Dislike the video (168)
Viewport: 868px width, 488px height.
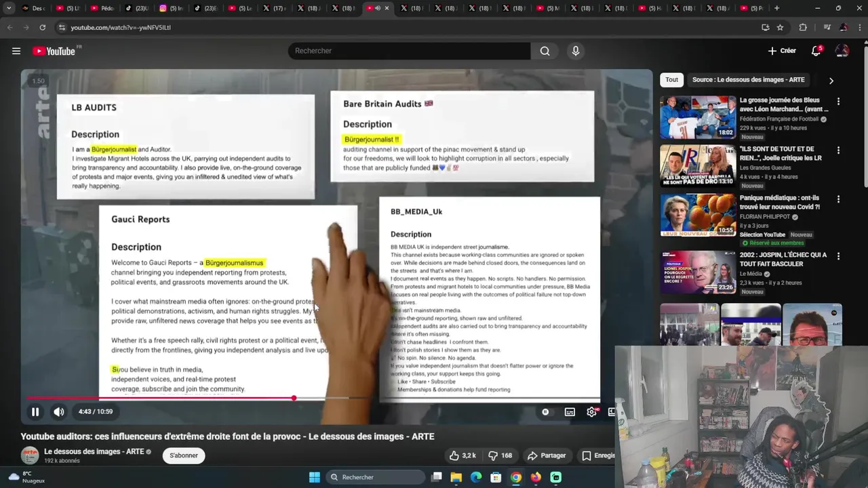pyautogui.click(x=501, y=455)
